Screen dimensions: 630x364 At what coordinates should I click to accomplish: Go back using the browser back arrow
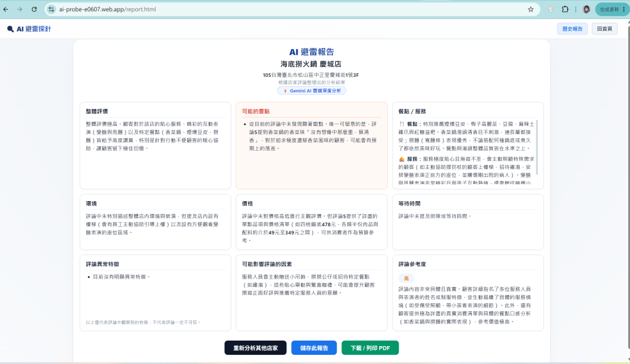pos(6,9)
